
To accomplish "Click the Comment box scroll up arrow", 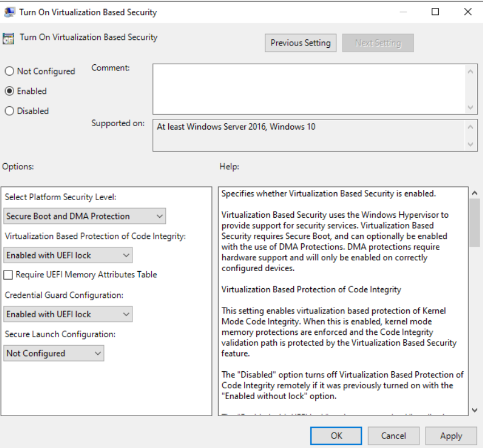I will [470, 71].
